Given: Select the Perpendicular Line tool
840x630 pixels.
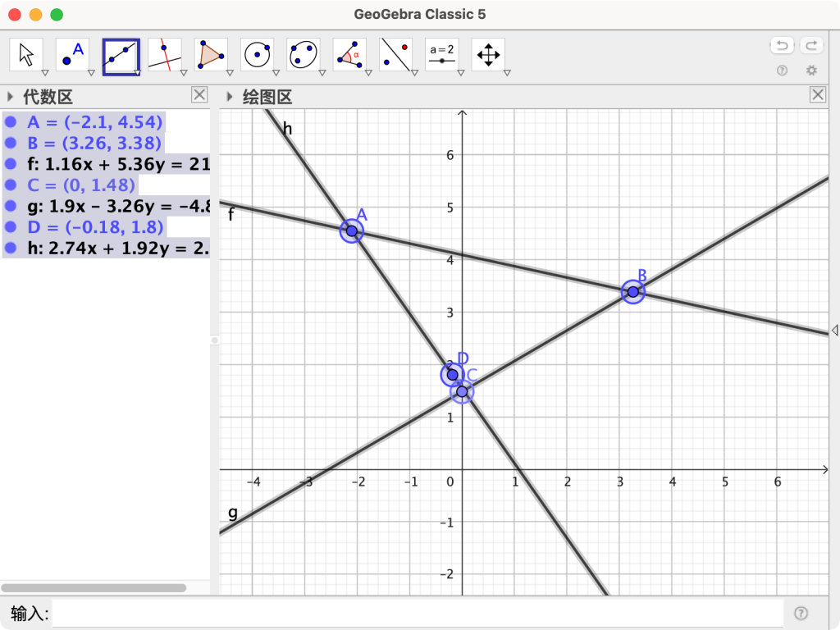Looking at the screenshot, I should 165,55.
